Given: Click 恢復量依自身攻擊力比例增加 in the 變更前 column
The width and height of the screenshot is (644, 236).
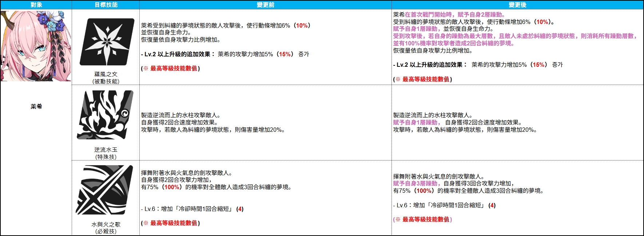Looking at the screenshot, I should (181, 40).
